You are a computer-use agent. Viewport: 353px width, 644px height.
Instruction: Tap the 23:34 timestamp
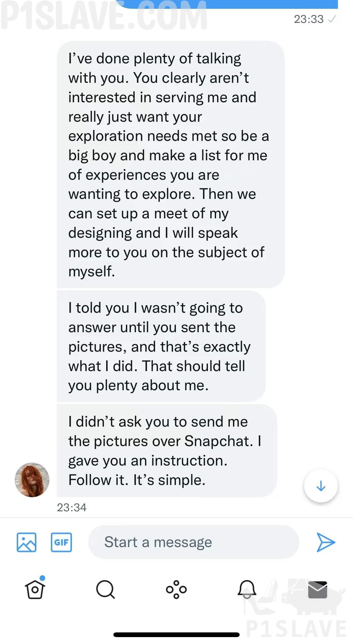click(x=72, y=507)
